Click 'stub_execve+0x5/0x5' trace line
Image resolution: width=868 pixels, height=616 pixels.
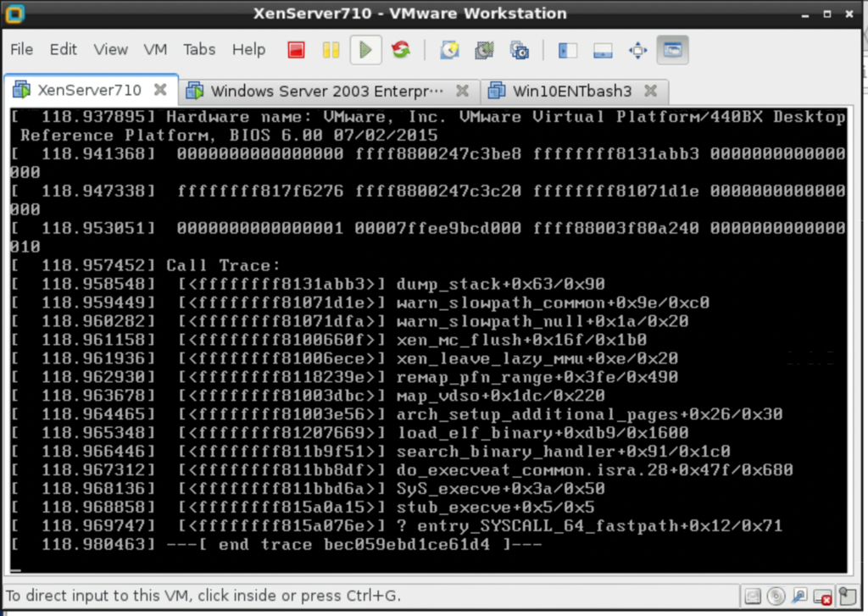[495, 508]
